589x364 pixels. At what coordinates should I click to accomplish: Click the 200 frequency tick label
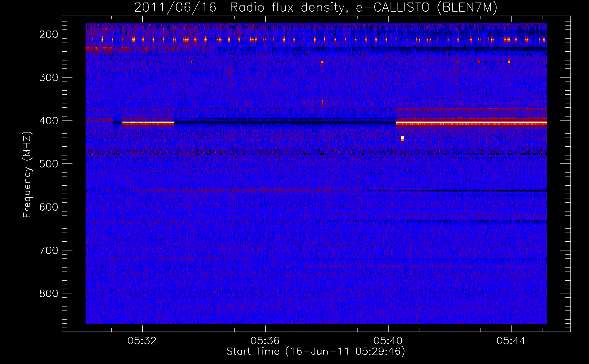49,34
